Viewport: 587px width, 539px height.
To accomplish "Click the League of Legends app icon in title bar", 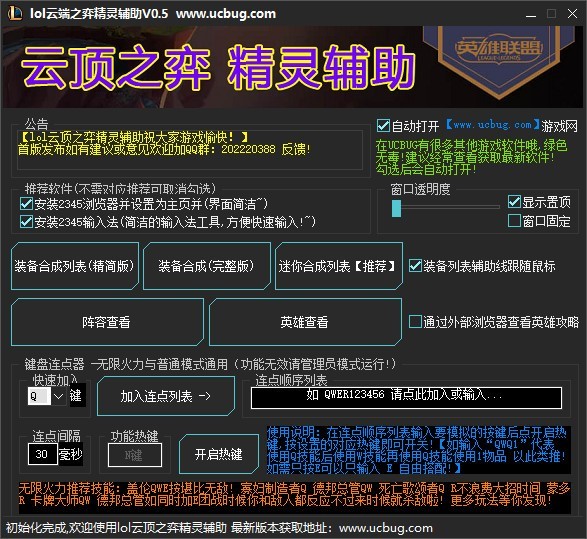I will pyautogui.click(x=15, y=13).
